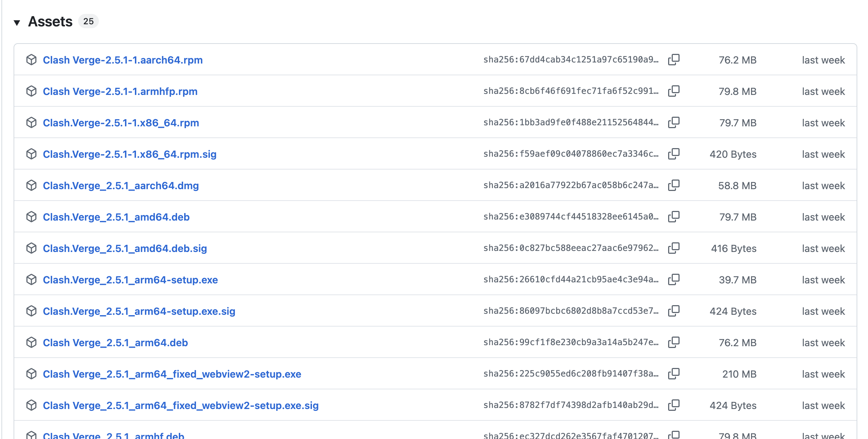Click package icon beside Clash.Verge_2.5.1_arm64-setup.exe
The height and width of the screenshot is (439, 868).
31,279
